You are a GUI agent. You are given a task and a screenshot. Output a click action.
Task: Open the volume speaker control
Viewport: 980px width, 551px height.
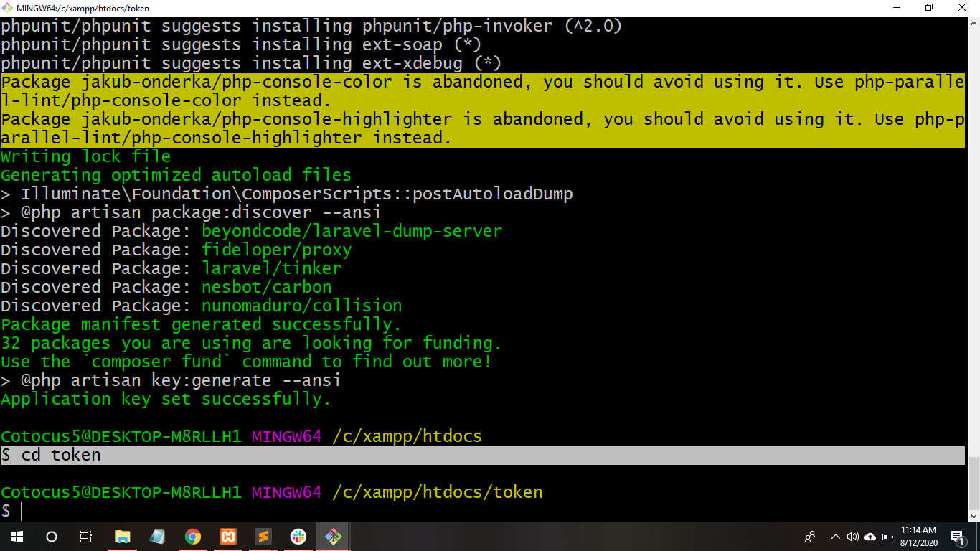[x=852, y=536]
